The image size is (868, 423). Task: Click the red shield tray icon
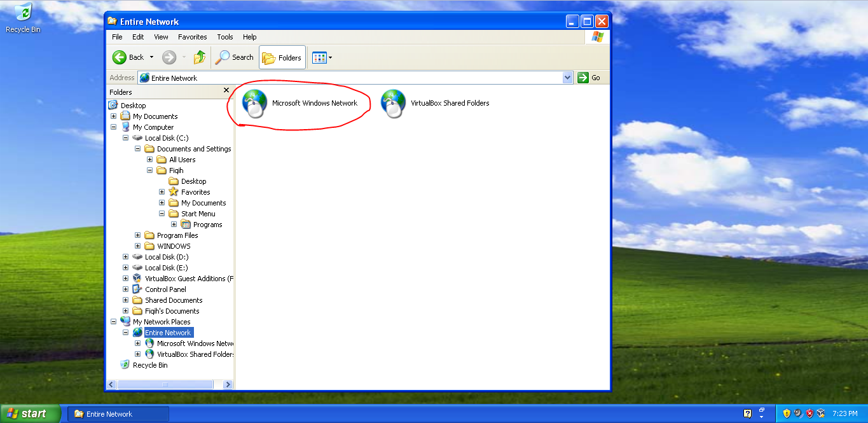[809, 413]
